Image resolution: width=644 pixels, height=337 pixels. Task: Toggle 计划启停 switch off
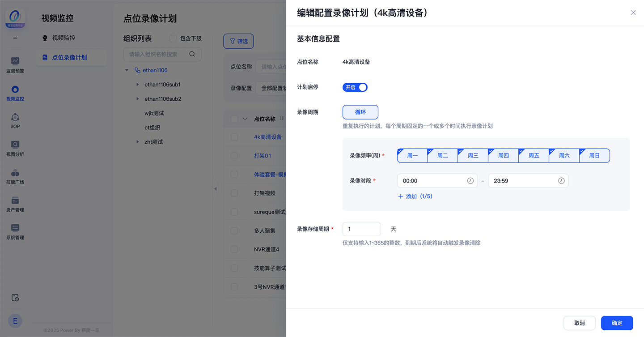(355, 87)
